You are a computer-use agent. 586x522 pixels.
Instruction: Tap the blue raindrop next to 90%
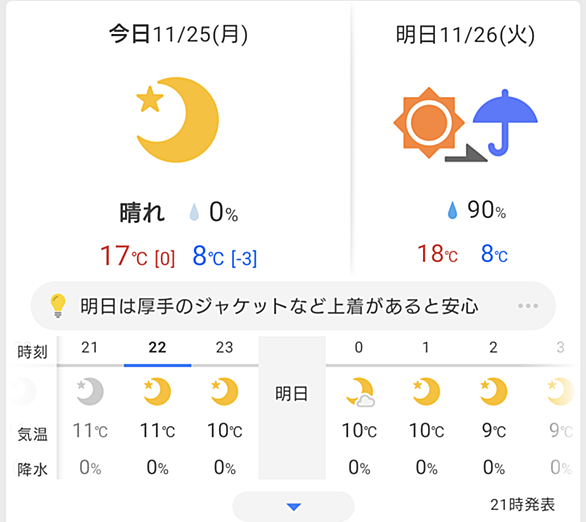[452, 210]
